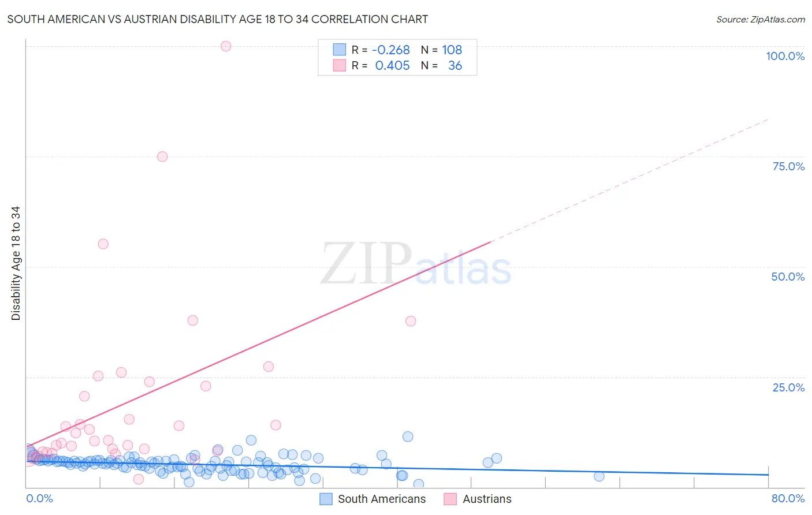Click the 25.0% y-axis label
Image resolution: width=812 pixels, height=515 pixels.
pos(788,387)
